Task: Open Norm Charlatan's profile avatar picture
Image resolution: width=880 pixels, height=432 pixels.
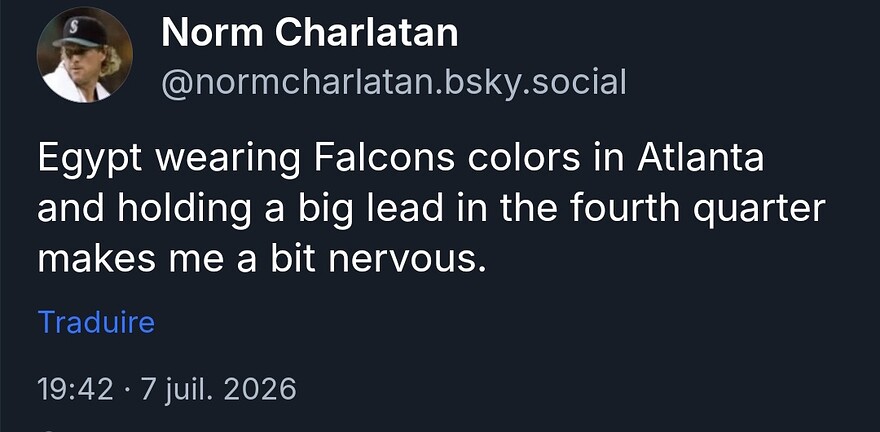Action: point(85,54)
